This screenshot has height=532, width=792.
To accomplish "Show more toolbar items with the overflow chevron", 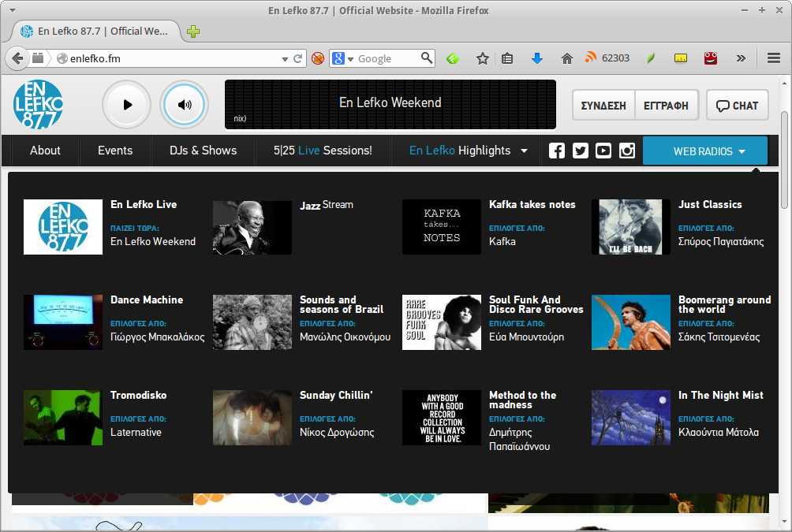I will coord(741,58).
